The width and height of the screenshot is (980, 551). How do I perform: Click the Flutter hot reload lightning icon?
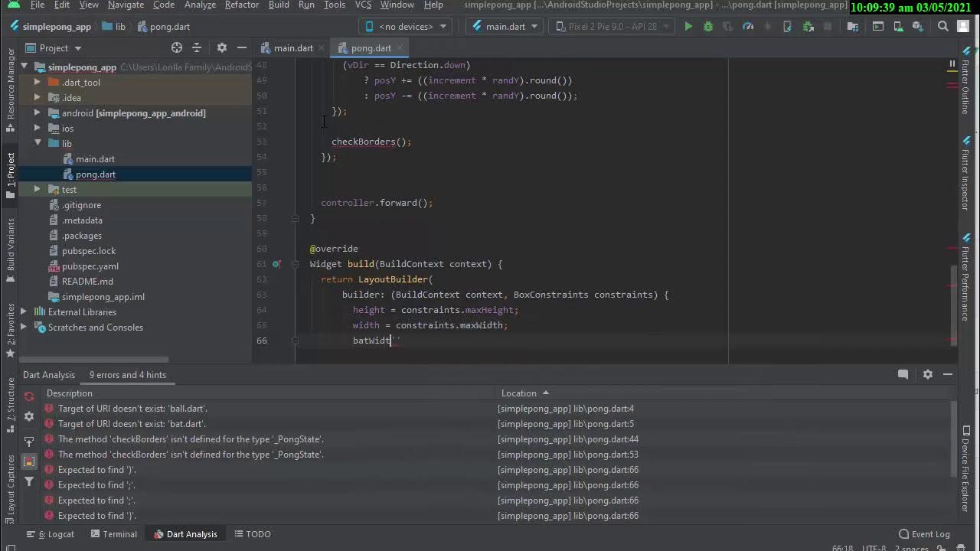(x=768, y=26)
